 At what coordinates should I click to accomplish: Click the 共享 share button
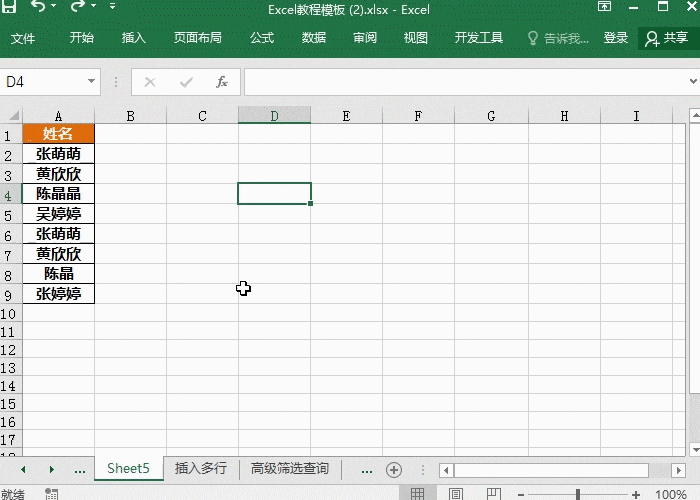[x=667, y=38]
